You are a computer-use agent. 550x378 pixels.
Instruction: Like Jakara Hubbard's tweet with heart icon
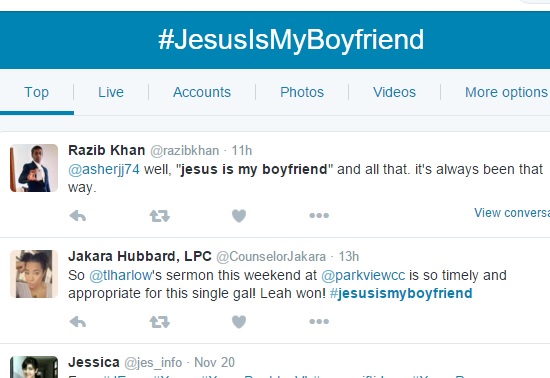pyautogui.click(x=239, y=322)
